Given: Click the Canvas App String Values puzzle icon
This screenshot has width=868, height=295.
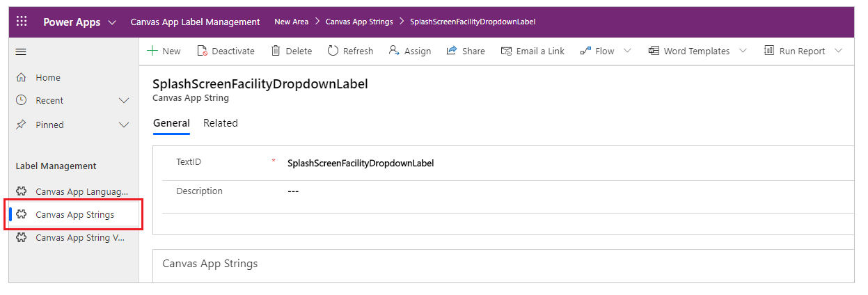Looking at the screenshot, I should 21,237.
